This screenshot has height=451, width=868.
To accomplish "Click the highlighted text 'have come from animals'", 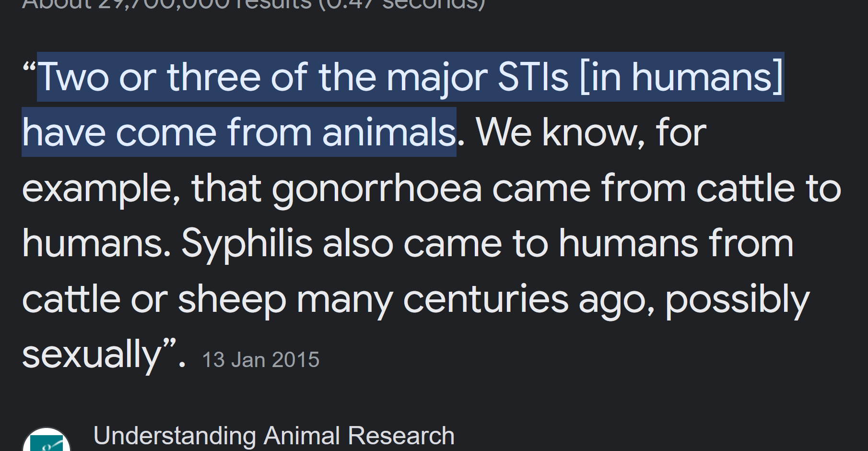I will coord(239,132).
